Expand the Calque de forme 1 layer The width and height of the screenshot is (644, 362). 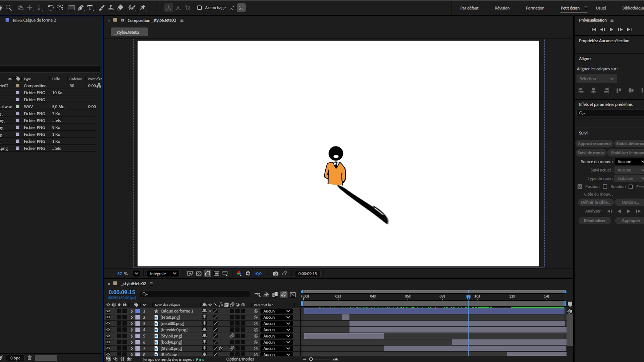pos(132,311)
